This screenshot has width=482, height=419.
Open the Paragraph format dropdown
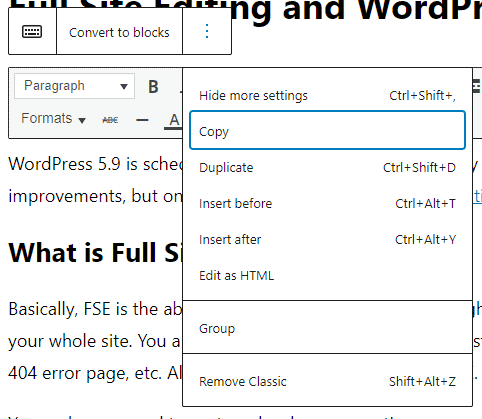pos(75,86)
